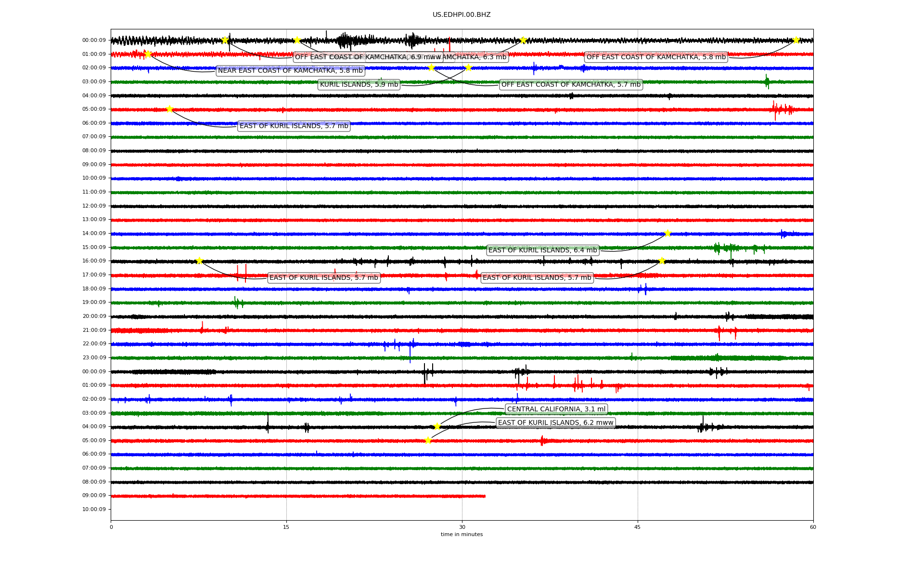Select the star linked to the Near East Coast 5.8 mb label
This screenshot has height=578, width=924.
[x=148, y=54]
